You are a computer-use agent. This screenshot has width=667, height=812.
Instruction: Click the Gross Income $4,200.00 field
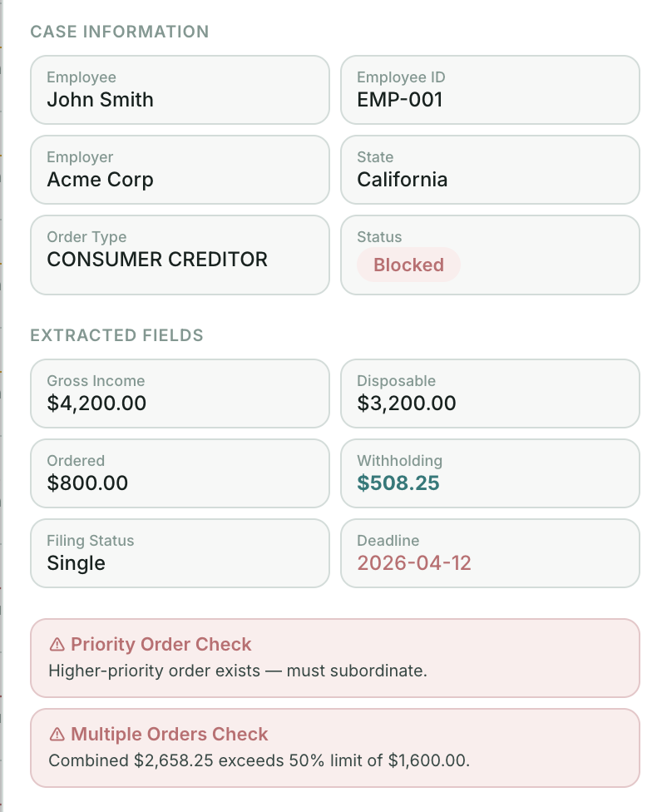coord(180,394)
